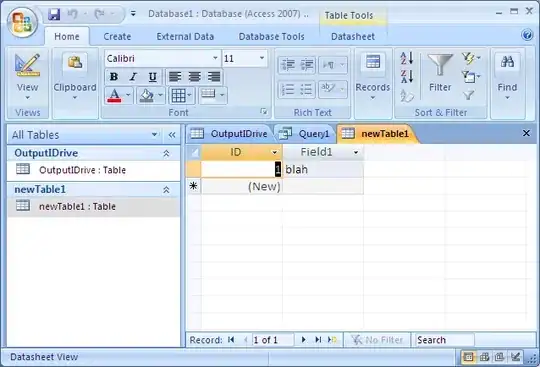540x367 pixels.
Task: Click the Gridlines icon
Action: 178,95
